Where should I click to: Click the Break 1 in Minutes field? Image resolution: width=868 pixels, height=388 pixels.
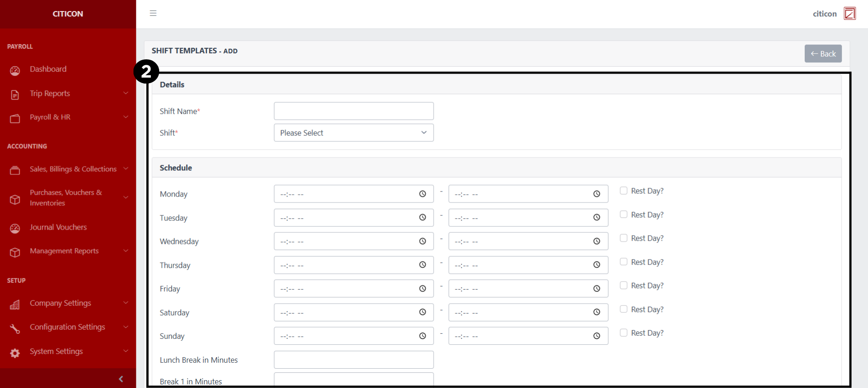click(x=354, y=379)
